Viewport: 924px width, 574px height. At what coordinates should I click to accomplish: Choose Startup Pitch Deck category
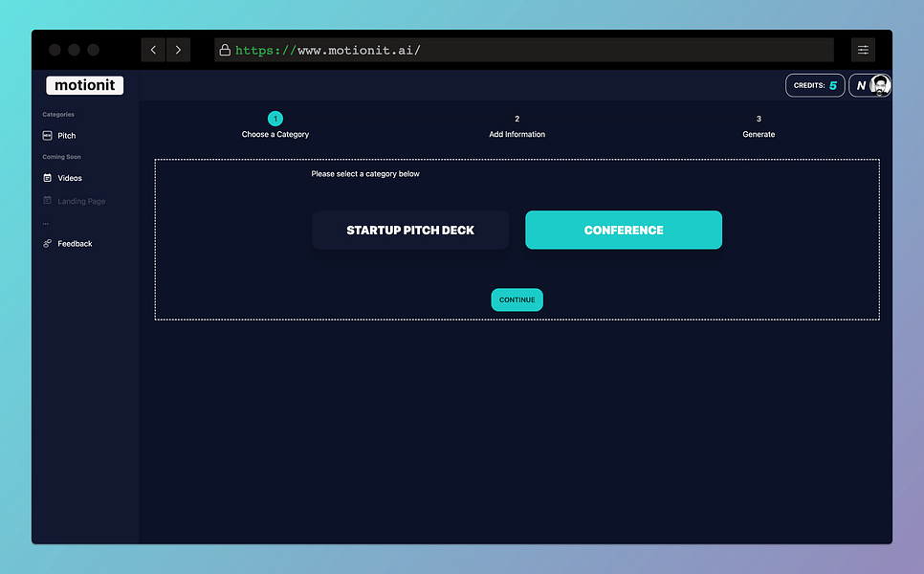click(410, 230)
